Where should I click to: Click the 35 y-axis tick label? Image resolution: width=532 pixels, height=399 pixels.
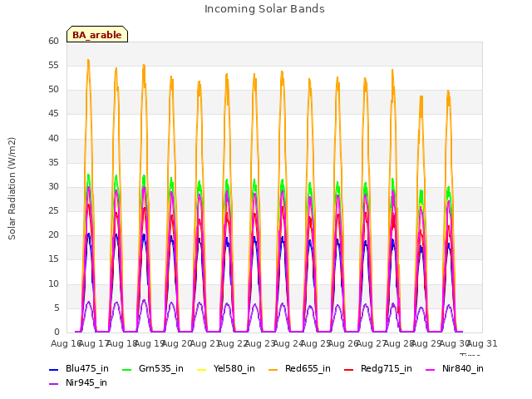tap(53, 163)
